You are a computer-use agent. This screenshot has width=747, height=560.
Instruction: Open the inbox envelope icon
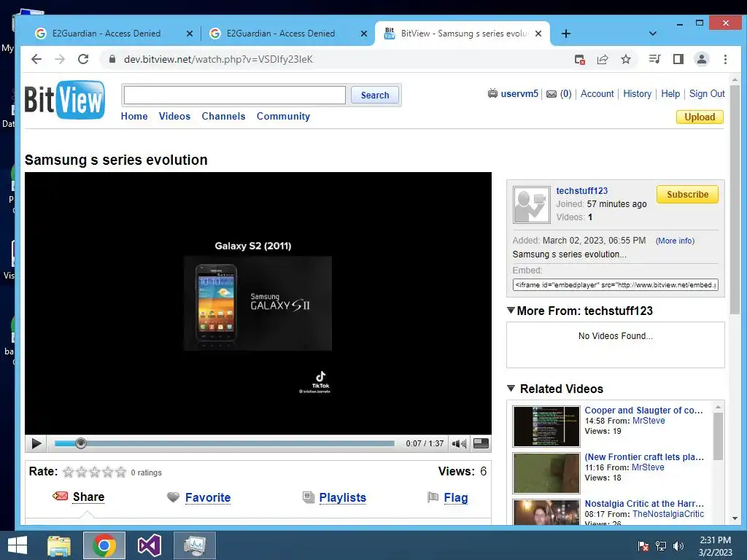551,94
